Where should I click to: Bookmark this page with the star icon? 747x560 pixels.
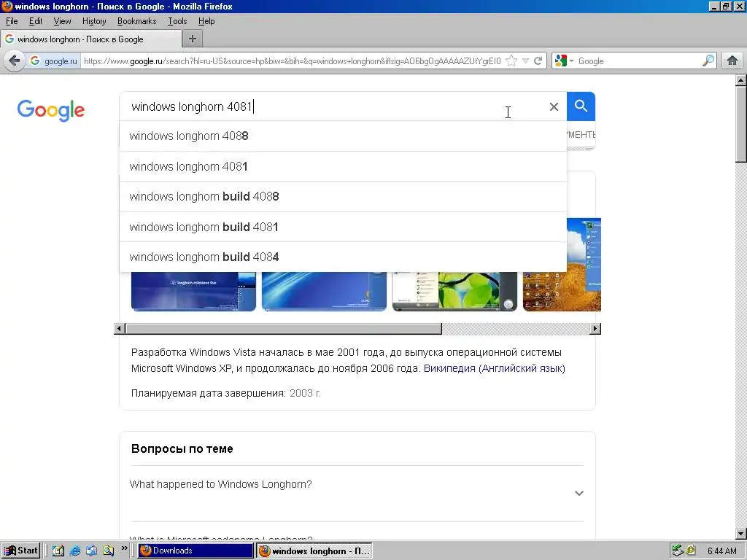click(x=511, y=61)
